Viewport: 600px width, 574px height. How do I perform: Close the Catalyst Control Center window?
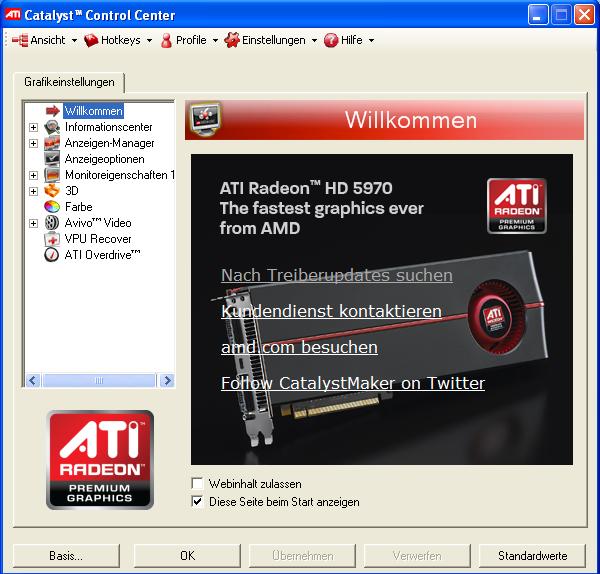click(584, 15)
